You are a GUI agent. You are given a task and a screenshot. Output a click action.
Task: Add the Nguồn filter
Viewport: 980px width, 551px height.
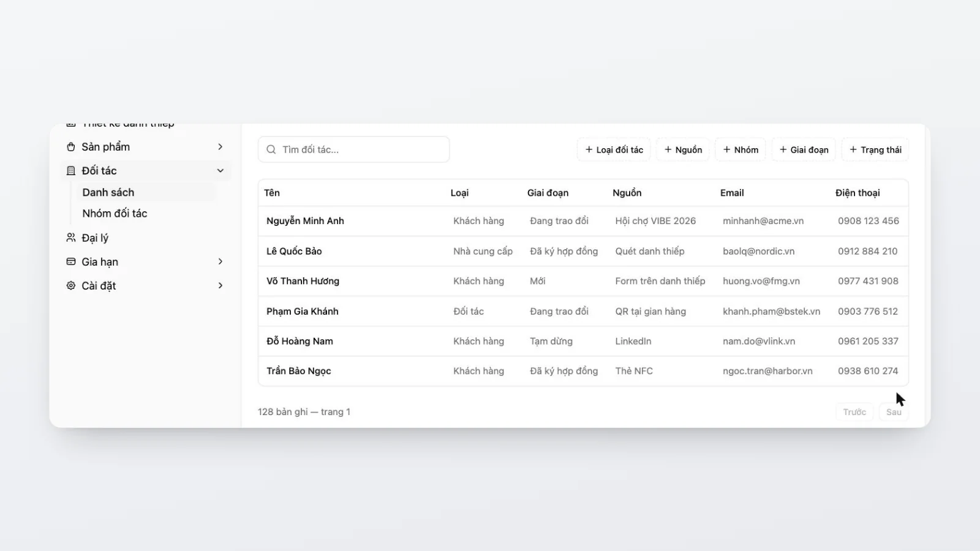(x=683, y=149)
